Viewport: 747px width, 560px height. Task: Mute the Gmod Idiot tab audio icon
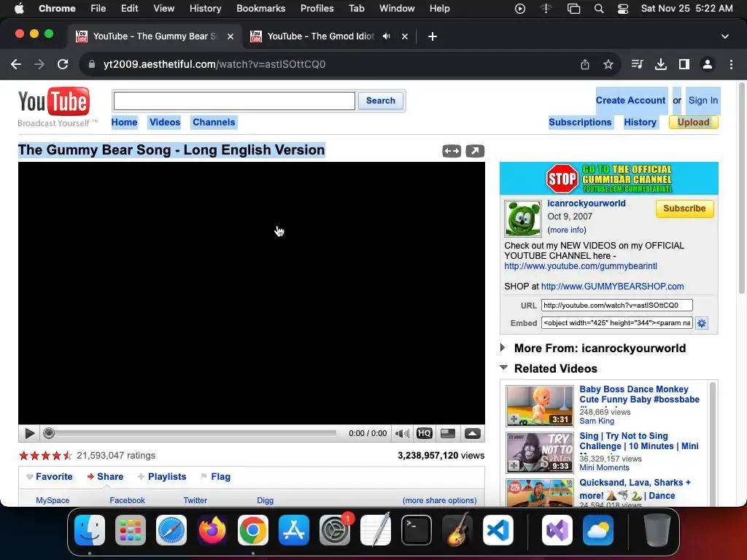click(x=387, y=36)
